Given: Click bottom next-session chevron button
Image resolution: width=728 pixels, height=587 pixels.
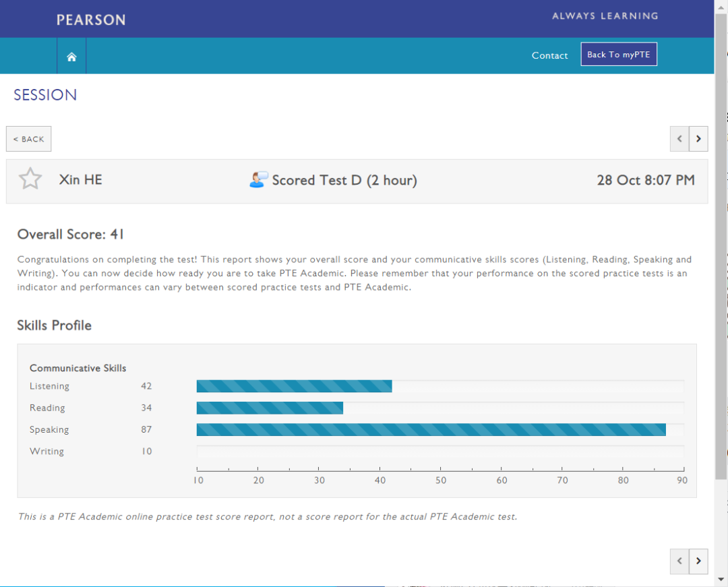Looking at the screenshot, I should click(x=698, y=561).
